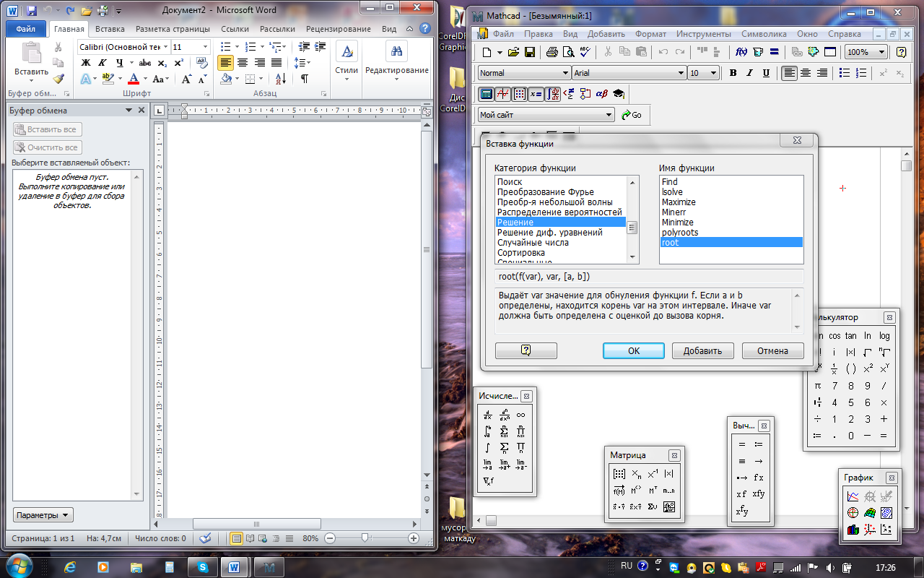The image size is (924, 578).
Task: Insert X-Y plot from the График palette
Action: coord(853,496)
